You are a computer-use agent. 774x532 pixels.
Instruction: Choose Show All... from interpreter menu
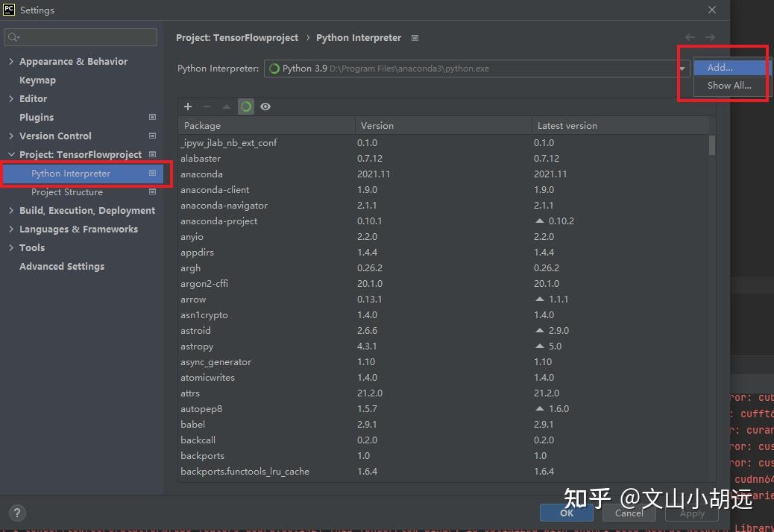[732, 86]
